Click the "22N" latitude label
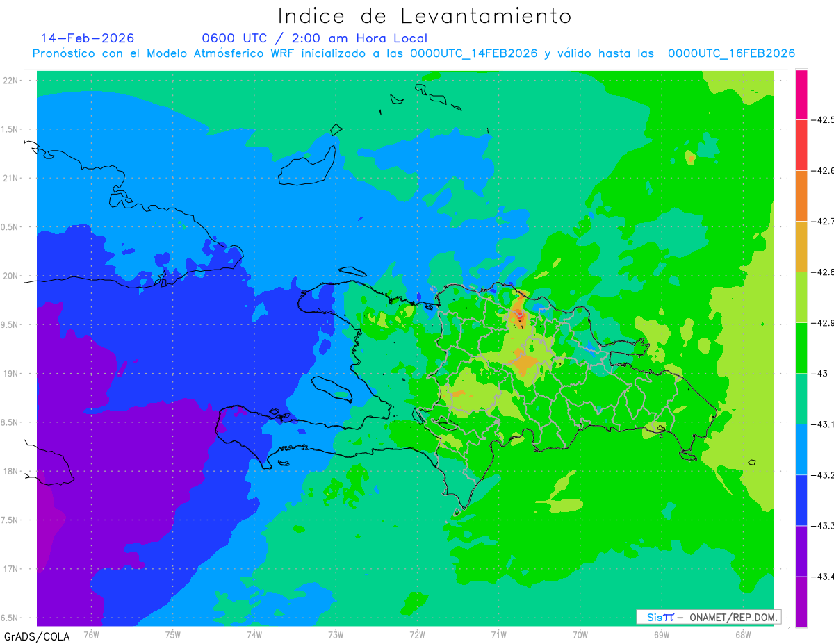 click(x=11, y=81)
